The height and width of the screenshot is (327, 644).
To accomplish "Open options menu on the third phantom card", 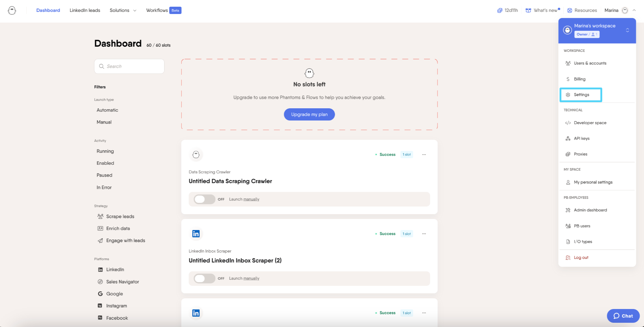I will coord(424,313).
